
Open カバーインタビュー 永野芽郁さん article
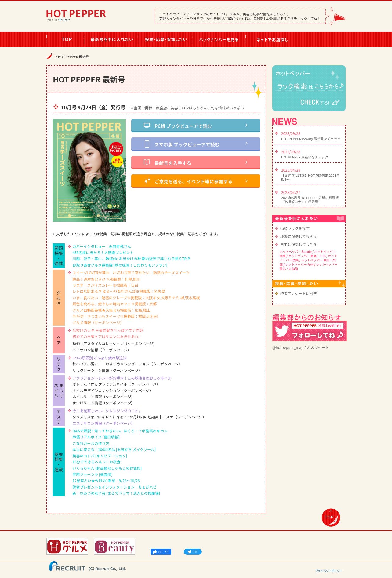[x=102, y=246]
